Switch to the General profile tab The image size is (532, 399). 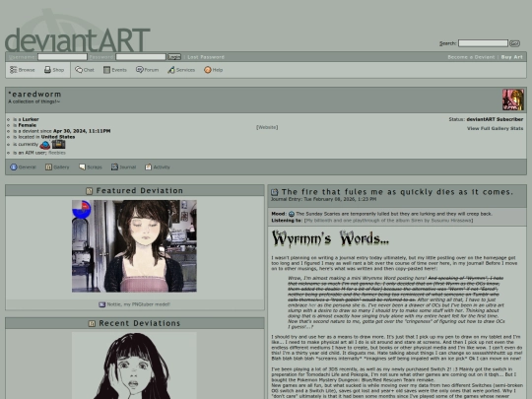point(23,166)
